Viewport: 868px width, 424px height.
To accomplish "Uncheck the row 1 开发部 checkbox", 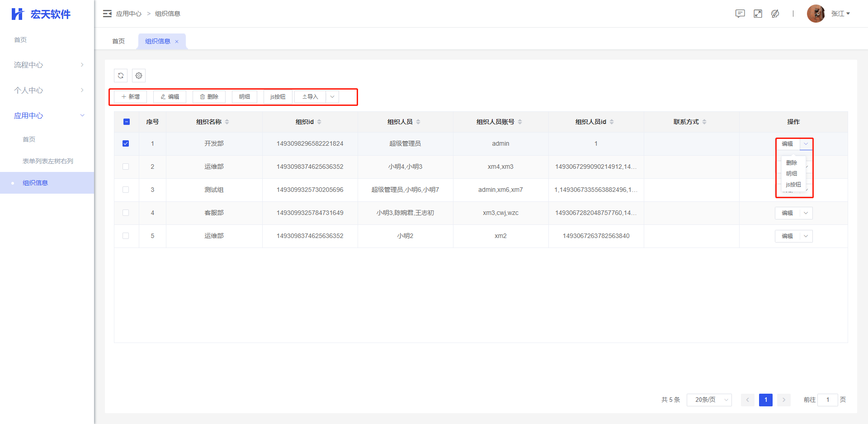I will tap(126, 143).
